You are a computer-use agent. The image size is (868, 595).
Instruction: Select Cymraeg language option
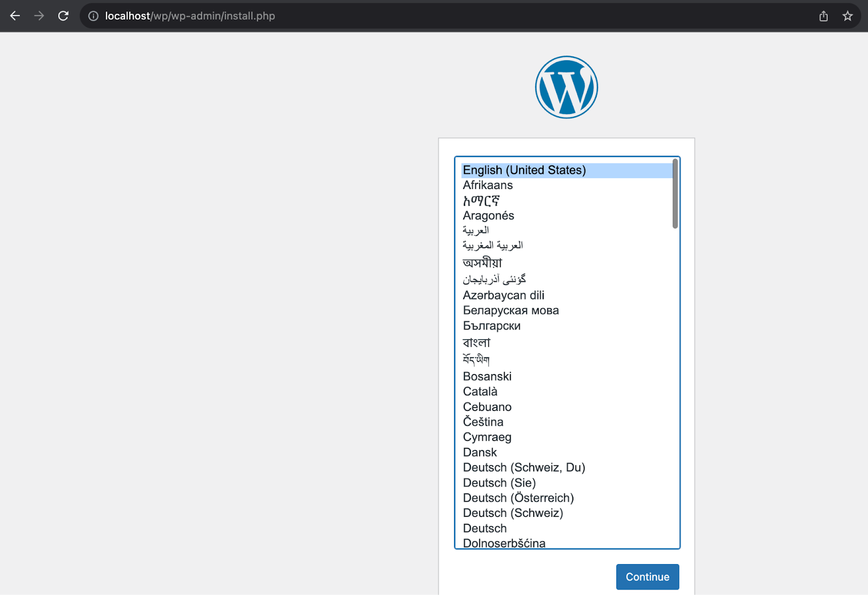tap(567, 437)
